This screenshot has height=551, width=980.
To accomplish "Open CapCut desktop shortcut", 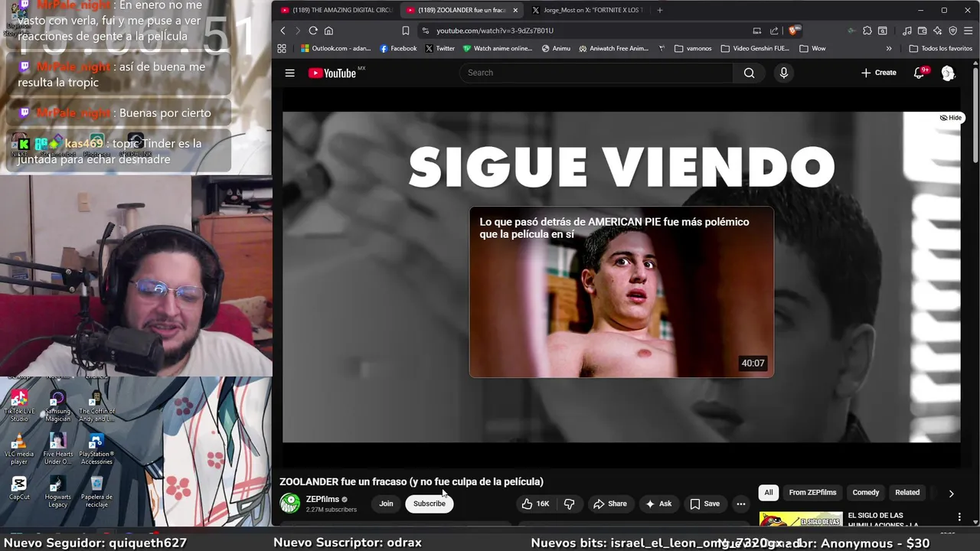I will pos(19,488).
